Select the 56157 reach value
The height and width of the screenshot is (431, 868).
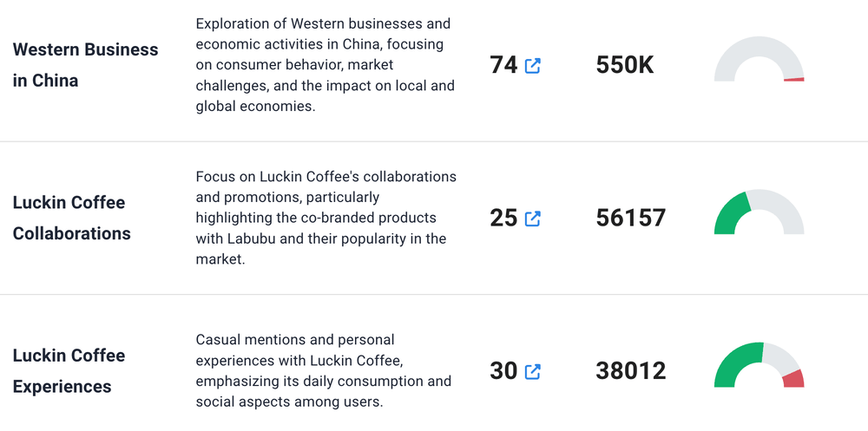631,218
